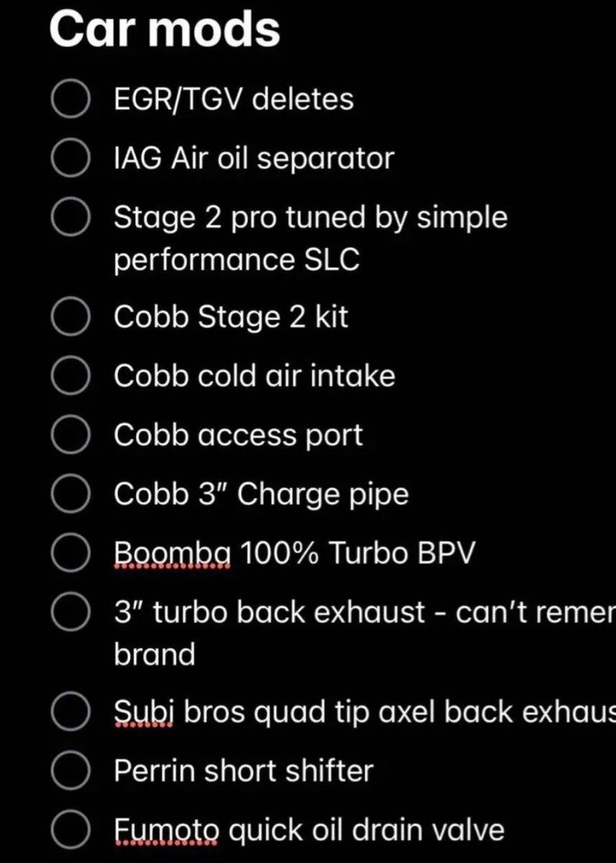Click the text "performance SLC"
The height and width of the screenshot is (863, 616).
pos(236,260)
